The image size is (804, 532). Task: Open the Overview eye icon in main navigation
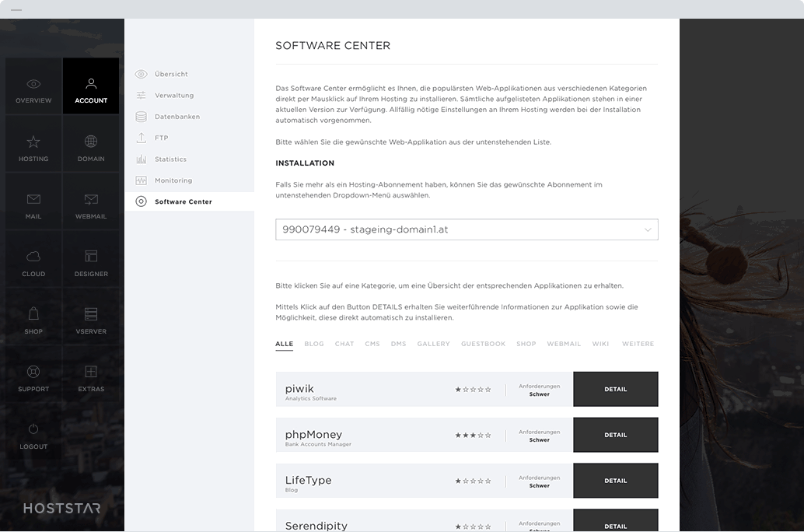[33, 84]
